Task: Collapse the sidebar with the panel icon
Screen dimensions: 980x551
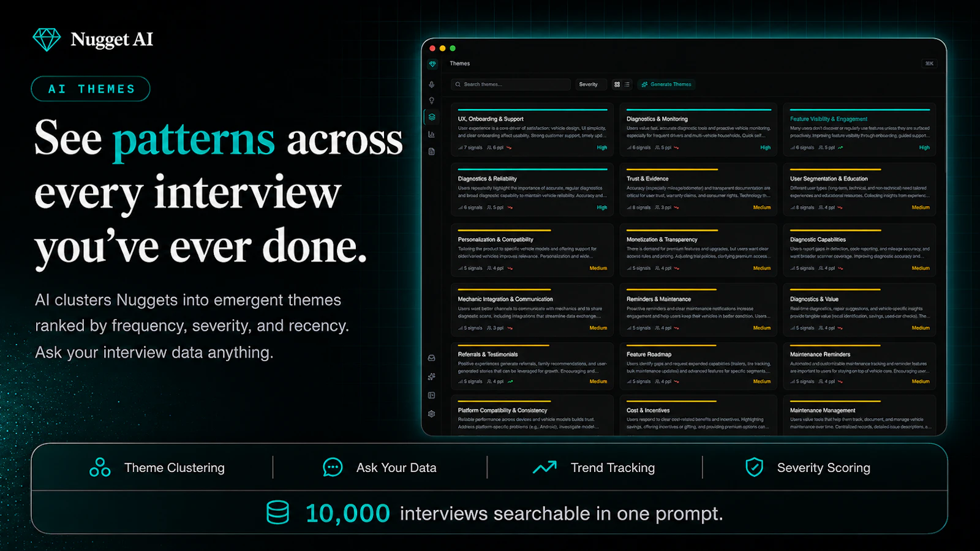Action: point(432,395)
